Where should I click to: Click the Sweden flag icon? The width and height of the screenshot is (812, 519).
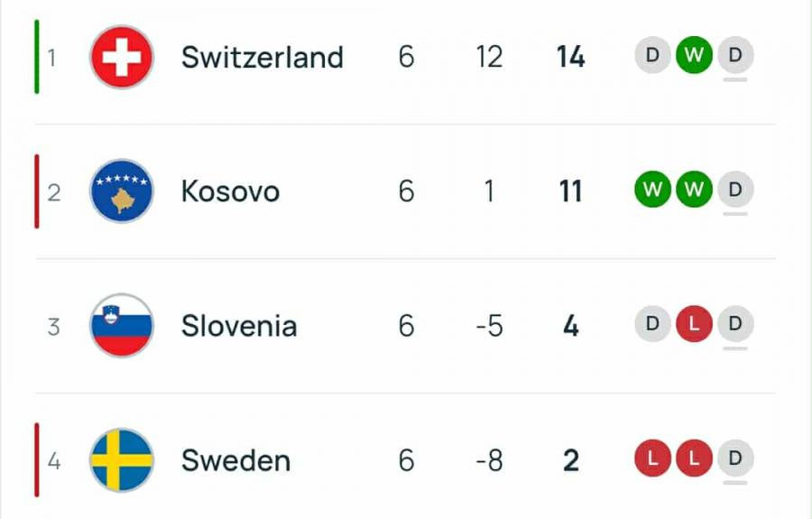pyautogui.click(x=122, y=460)
